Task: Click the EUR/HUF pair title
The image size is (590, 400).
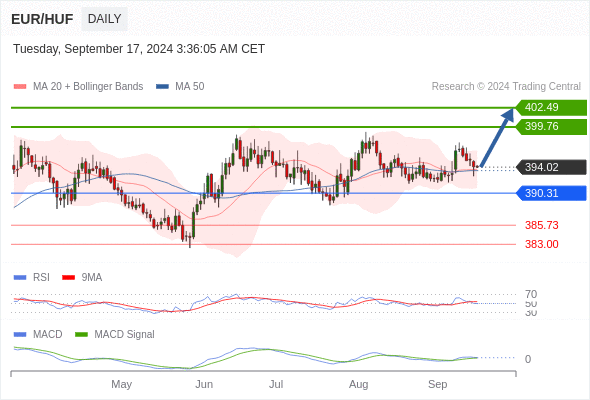Action: click(42, 19)
